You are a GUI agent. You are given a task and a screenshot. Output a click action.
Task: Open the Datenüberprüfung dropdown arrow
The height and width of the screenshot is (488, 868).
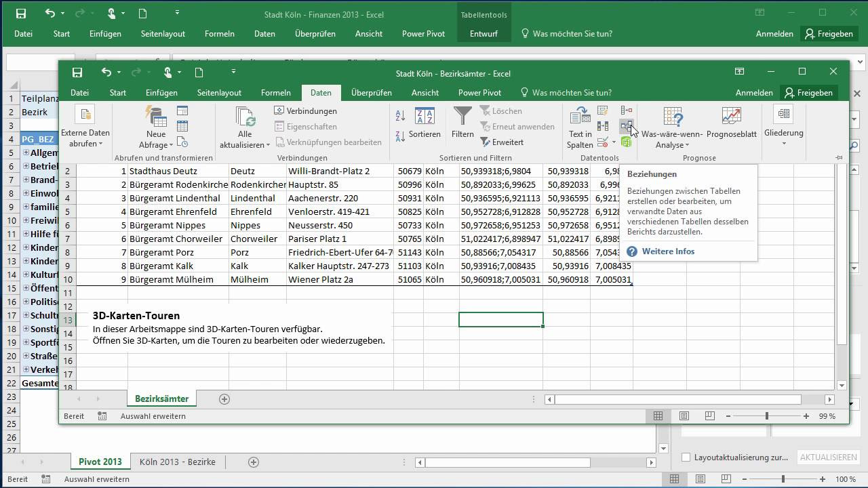[x=614, y=142]
